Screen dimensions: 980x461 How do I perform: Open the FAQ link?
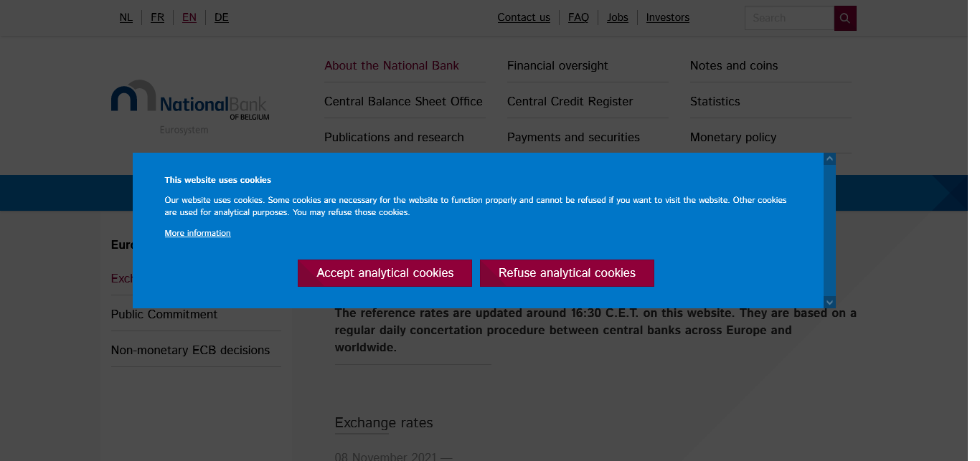(x=578, y=17)
